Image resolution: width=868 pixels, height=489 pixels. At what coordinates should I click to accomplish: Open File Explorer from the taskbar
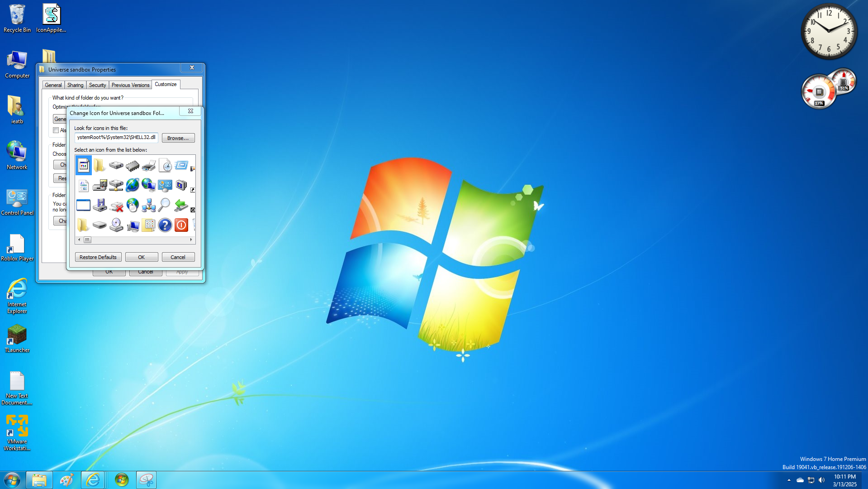pyautogui.click(x=39, y=480)
